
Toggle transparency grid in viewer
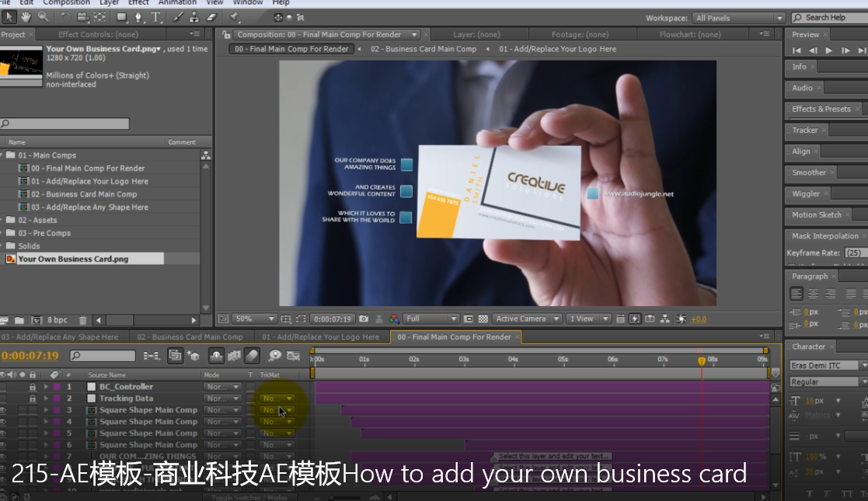[483, 319]
